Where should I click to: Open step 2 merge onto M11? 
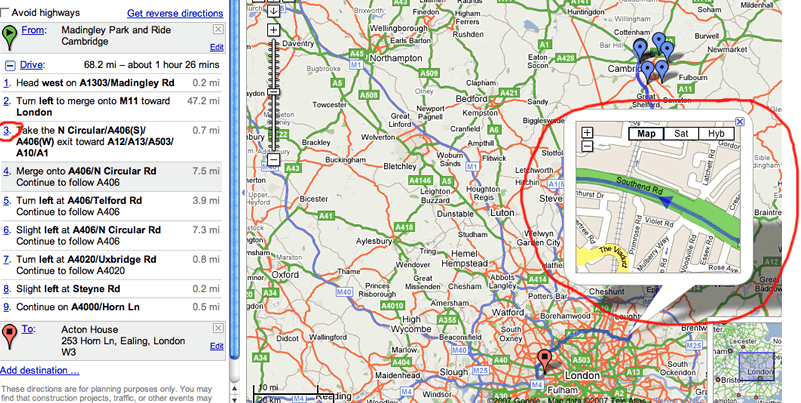[x=6, y=101]
